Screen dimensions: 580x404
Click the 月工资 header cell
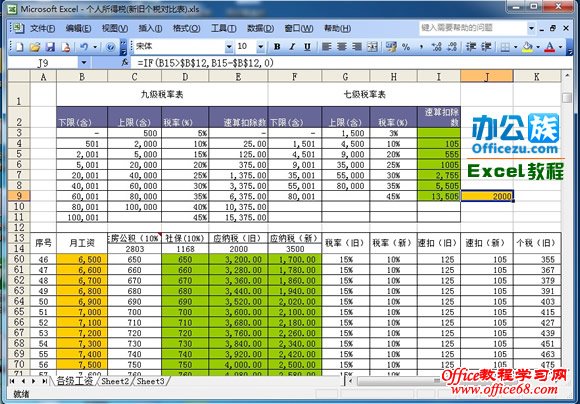(x=82, y=243)
